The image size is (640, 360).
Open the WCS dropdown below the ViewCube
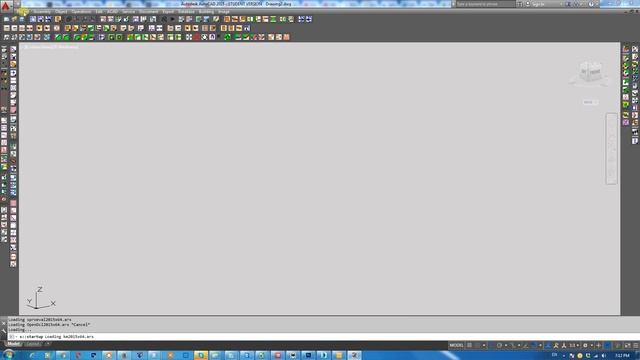(590, 102)
